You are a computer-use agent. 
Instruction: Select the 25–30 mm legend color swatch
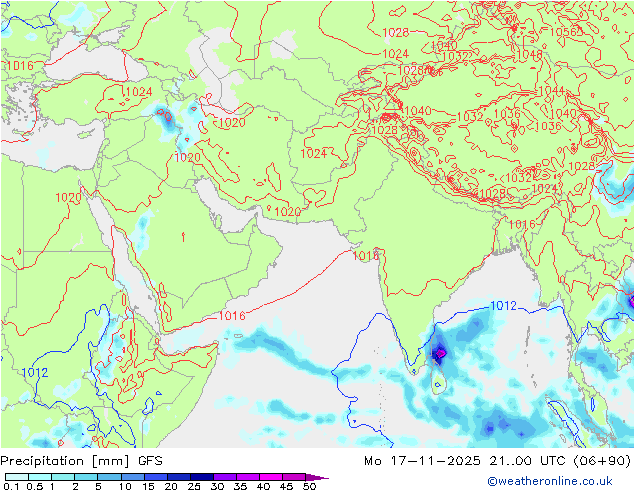tap(201, 477)
